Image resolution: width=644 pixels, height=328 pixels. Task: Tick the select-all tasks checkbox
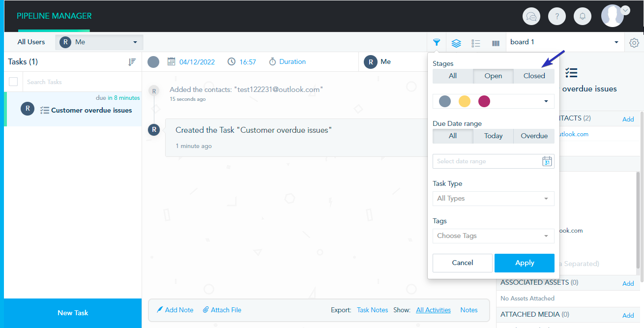click(x=13, y=82)
